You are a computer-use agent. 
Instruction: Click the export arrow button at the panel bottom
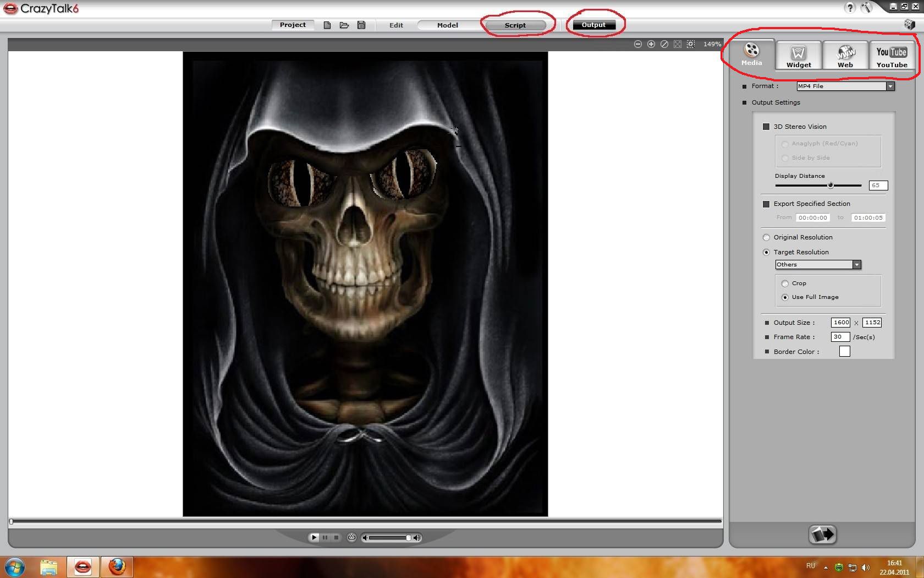click(x=822, y=535)
